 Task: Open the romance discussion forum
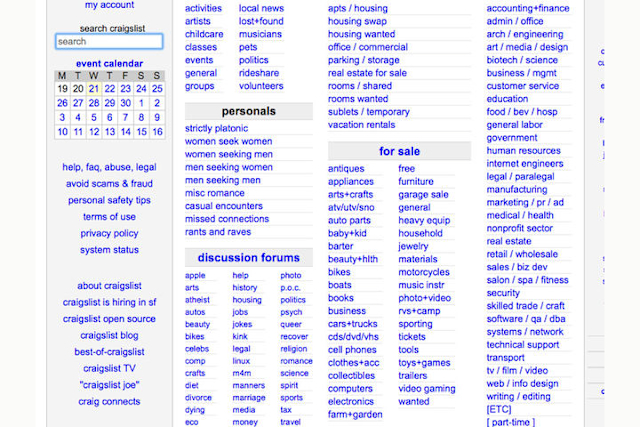click(x=296, y=361)
